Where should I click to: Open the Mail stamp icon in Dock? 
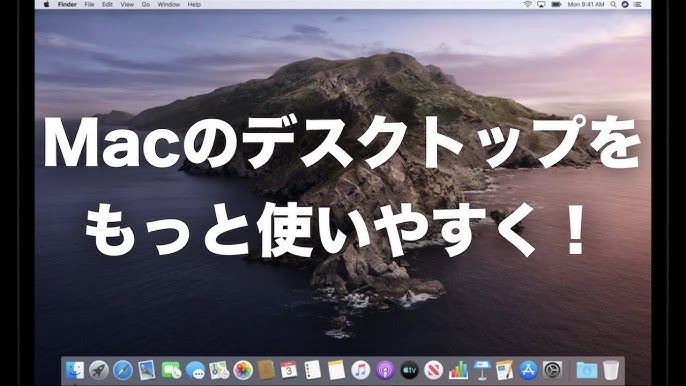pos(147,371)
